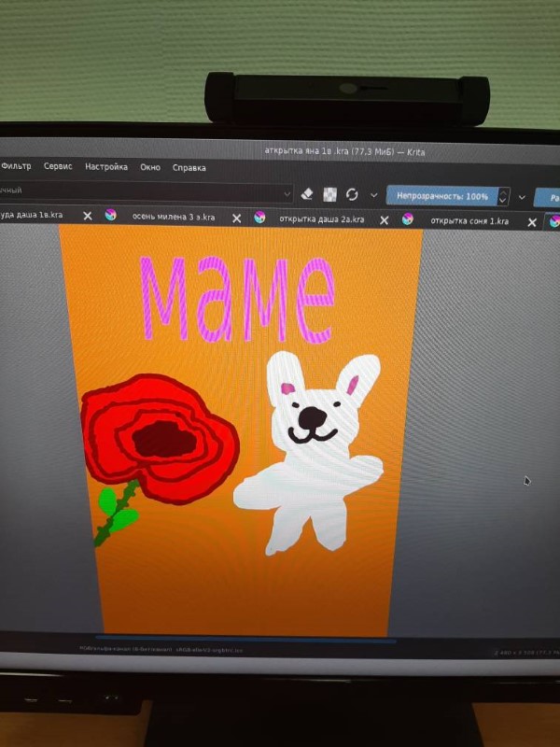Click the window title аткрытка яна 1в .kra
Viewport: 560px width, 747px height.
coord(344,151)
